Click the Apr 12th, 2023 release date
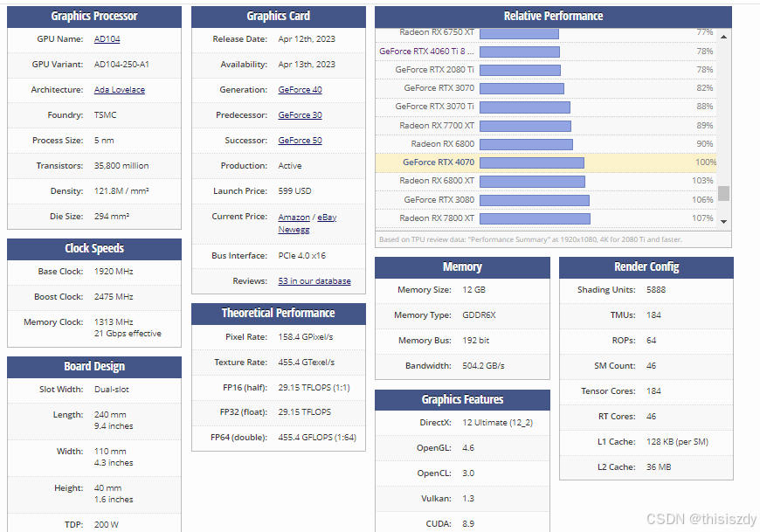The height and width of the screenshot is (532, 760). [307, 39]
